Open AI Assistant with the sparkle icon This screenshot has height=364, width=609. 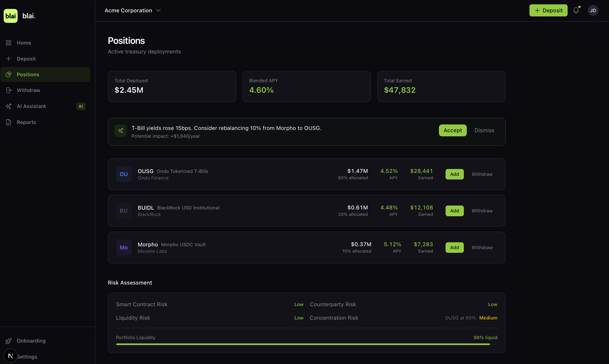coord(9,106)
